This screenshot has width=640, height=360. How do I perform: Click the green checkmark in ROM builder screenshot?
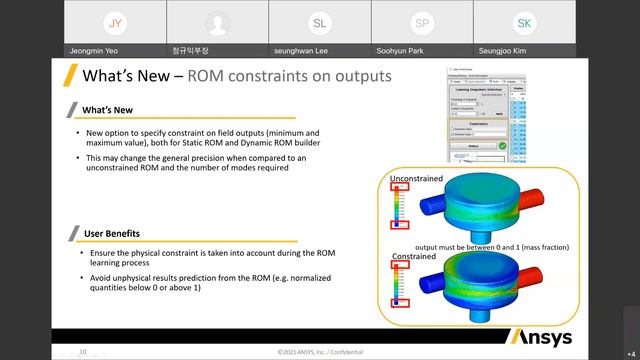(x=502, y=146)
